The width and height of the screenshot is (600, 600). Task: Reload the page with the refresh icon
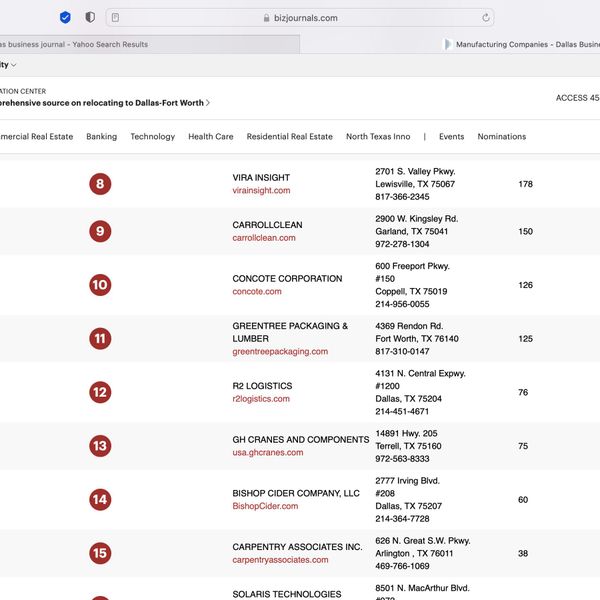[x=486, y=17]
